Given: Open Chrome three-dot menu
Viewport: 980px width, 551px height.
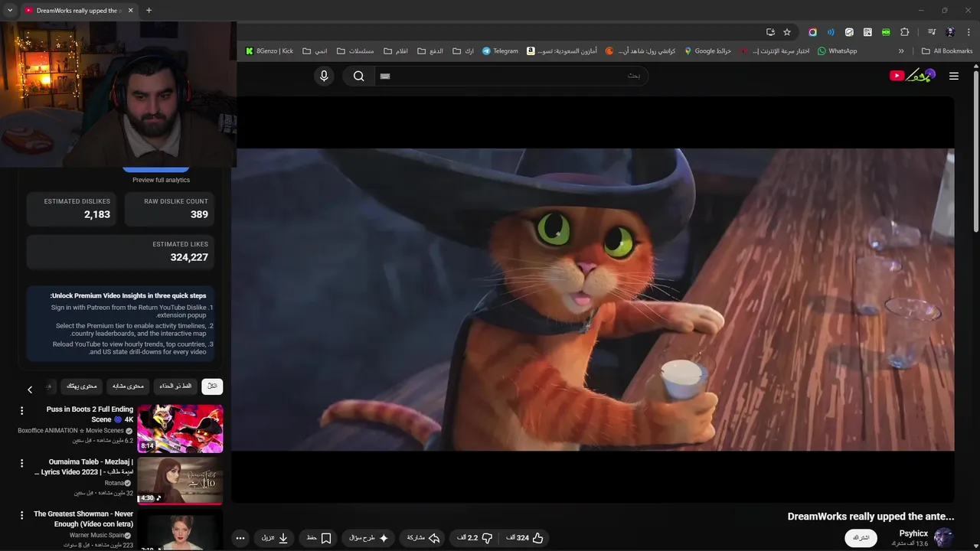Looking at the screenshot, I should pyautogui.click(x=969, y=32).
